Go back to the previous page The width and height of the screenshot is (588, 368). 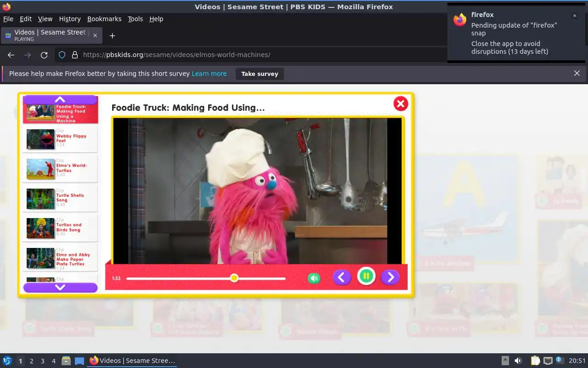(11, 55)
